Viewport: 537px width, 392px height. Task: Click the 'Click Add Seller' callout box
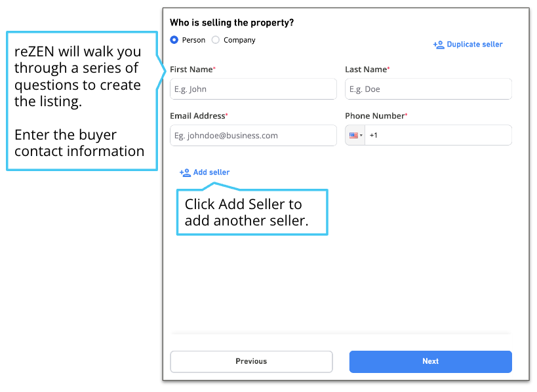(252, 212)
